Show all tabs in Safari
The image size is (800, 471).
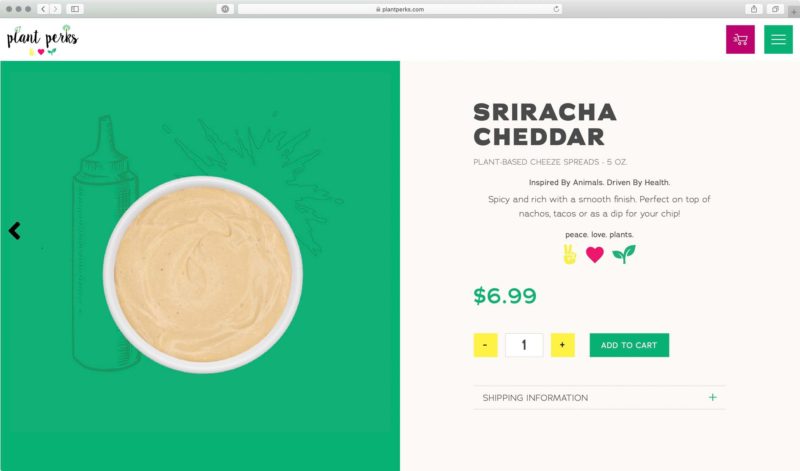pos(775,9)
